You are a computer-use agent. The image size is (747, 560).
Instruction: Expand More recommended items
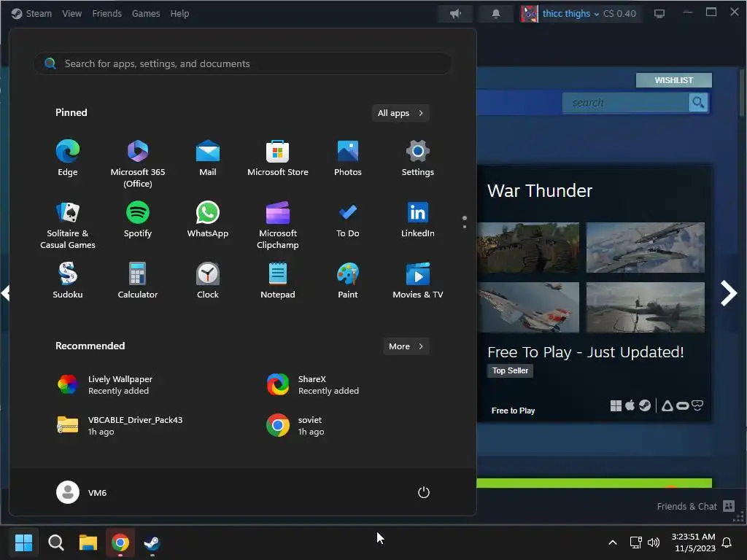pos(406,346)
